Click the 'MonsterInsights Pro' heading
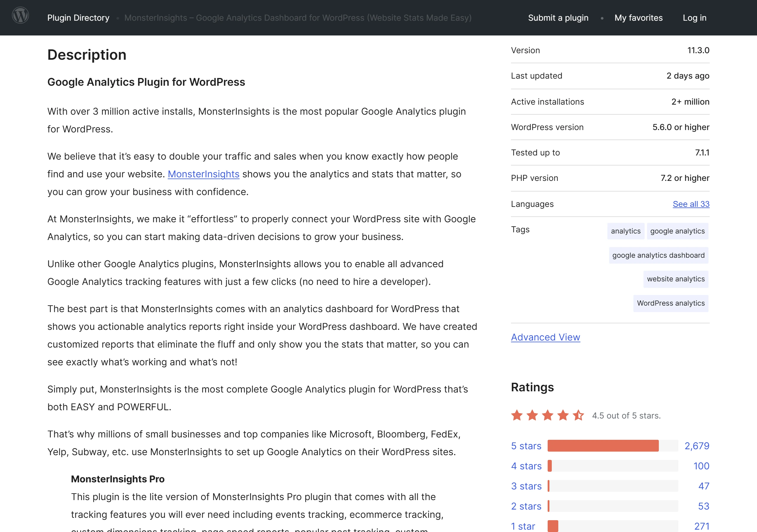The width and height of the screenshot is (757, 532). coord(118,479)
